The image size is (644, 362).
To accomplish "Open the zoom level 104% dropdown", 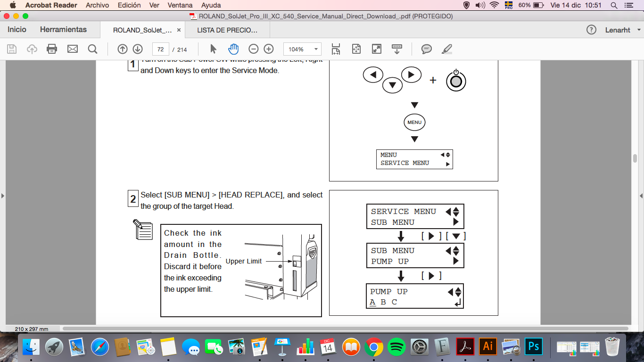I will (302, 49).
